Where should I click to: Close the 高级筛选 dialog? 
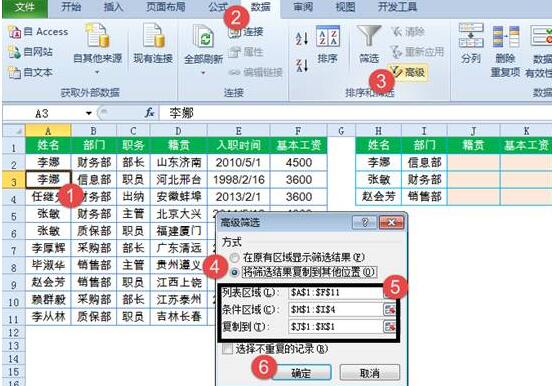(391, 223)
